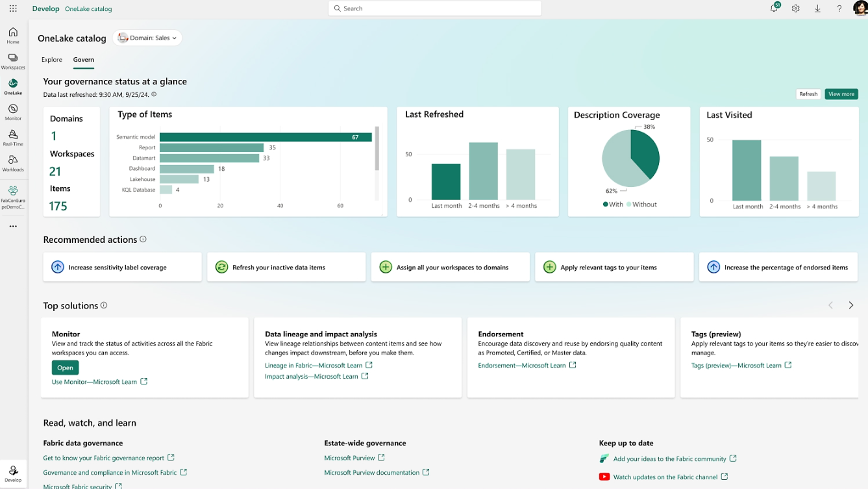The height and width of the screenshot is (489, 868).
Task: Click the downloads arrow icon in the top bar
Action: [817, 8]
